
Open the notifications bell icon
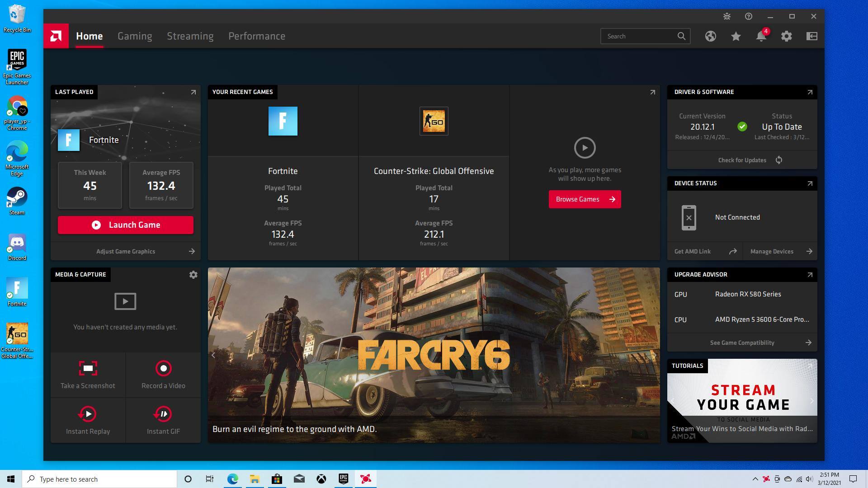(x=761, y=36)
